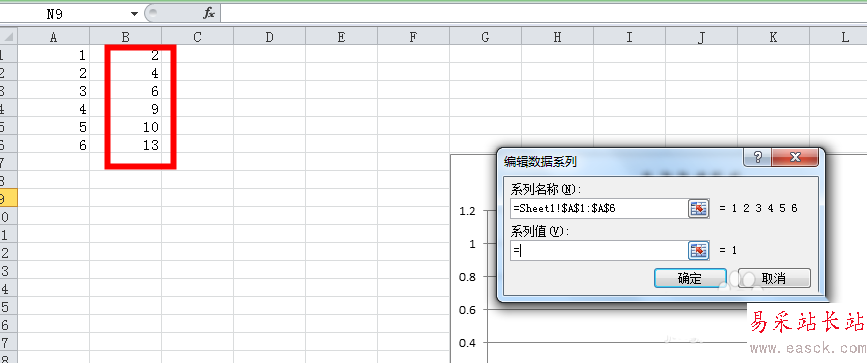
Task: Click the fx insert function icon
Action: (208, 14)
